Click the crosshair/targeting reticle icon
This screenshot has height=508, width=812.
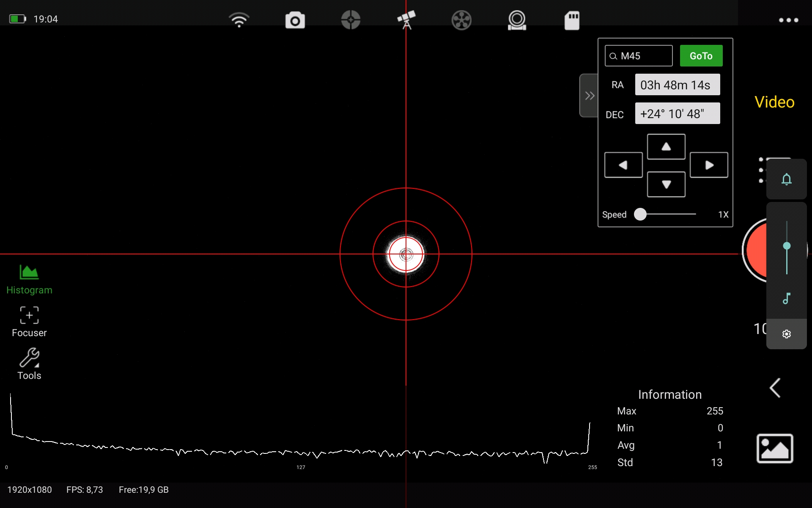pyautogui.click(x=350, y=19)
